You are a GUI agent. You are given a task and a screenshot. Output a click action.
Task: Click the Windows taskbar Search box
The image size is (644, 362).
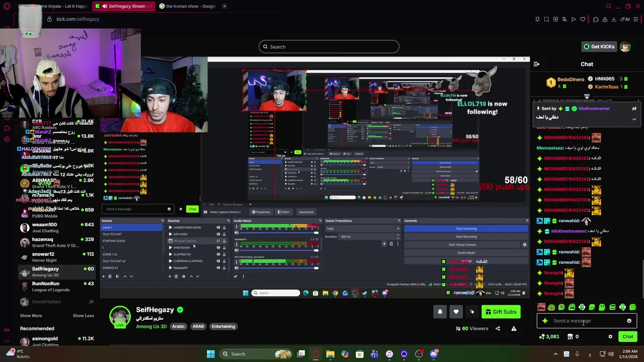[x=257, y=354]
